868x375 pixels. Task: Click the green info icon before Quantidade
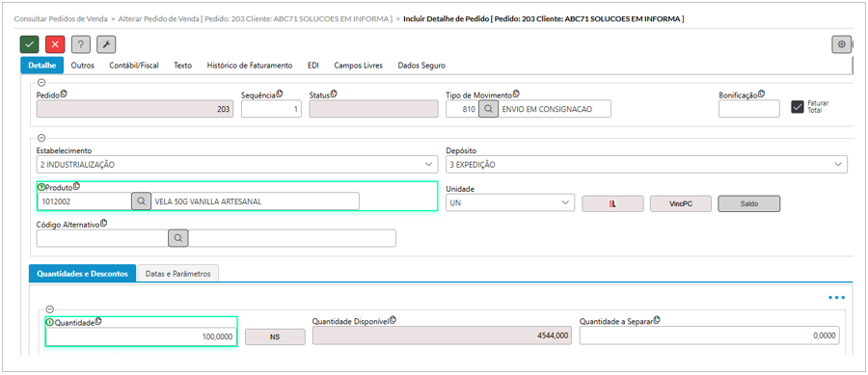click(50, 322)
